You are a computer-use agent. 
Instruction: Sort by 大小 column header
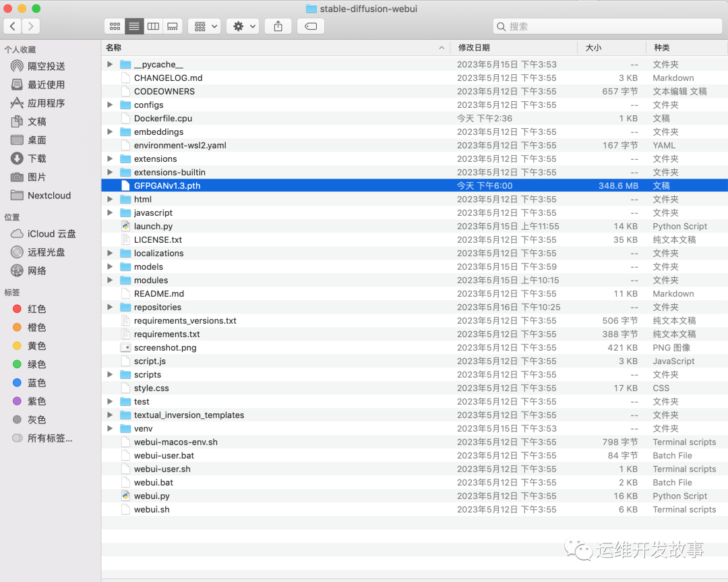(612, 48)
